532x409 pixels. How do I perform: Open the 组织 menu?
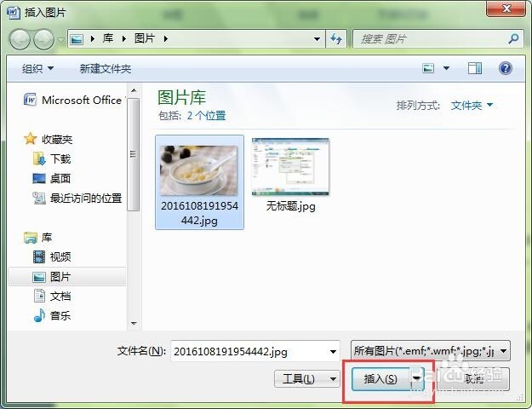[37, 69]
